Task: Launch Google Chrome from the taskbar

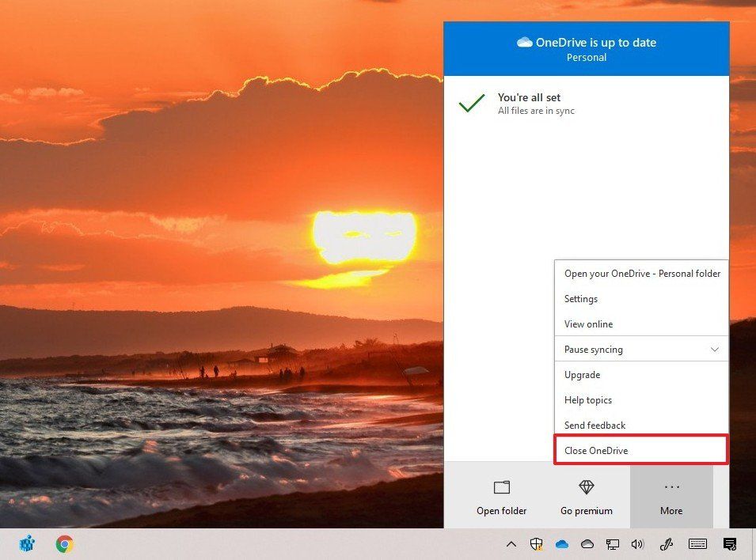Action: point(63,543)
